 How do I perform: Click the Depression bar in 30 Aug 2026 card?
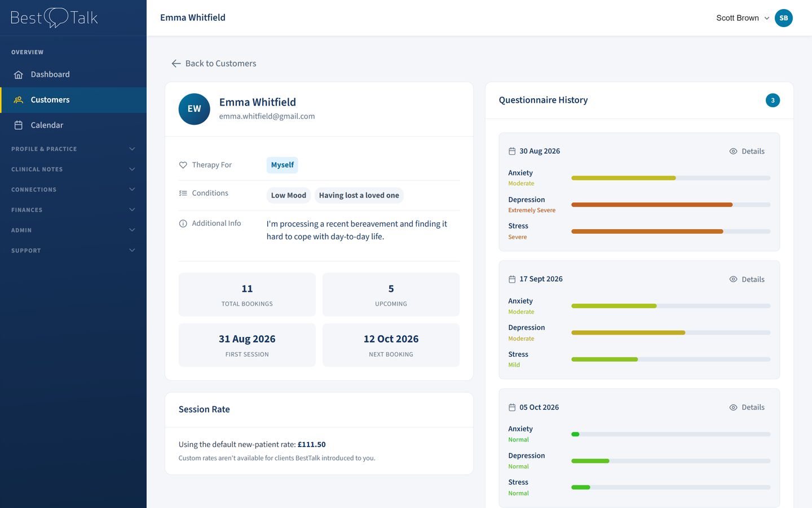670,205
